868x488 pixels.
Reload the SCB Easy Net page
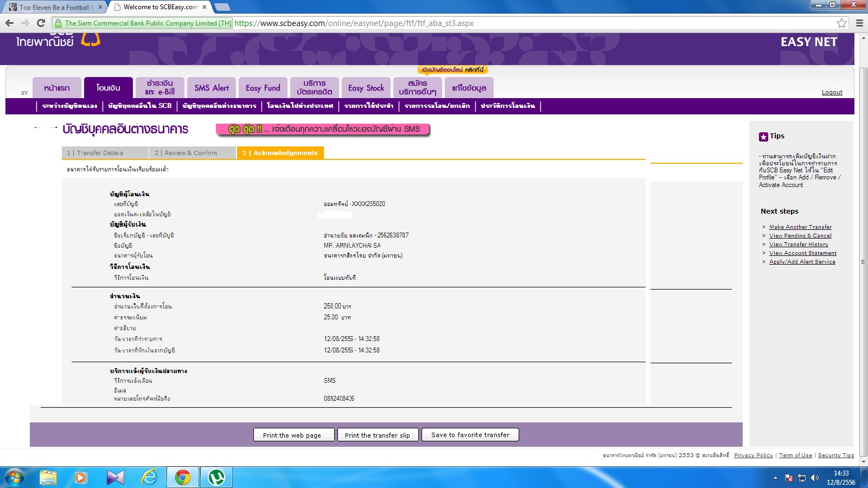click(41, 23)
